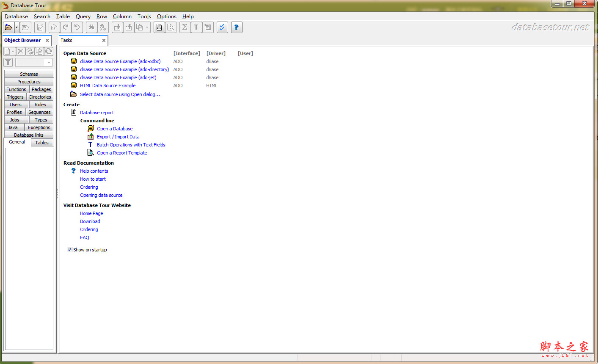Click the database report page icon in toolbar
Image resolution: width=598 pixels, height=364 pixels.
(x=159, y=28)
